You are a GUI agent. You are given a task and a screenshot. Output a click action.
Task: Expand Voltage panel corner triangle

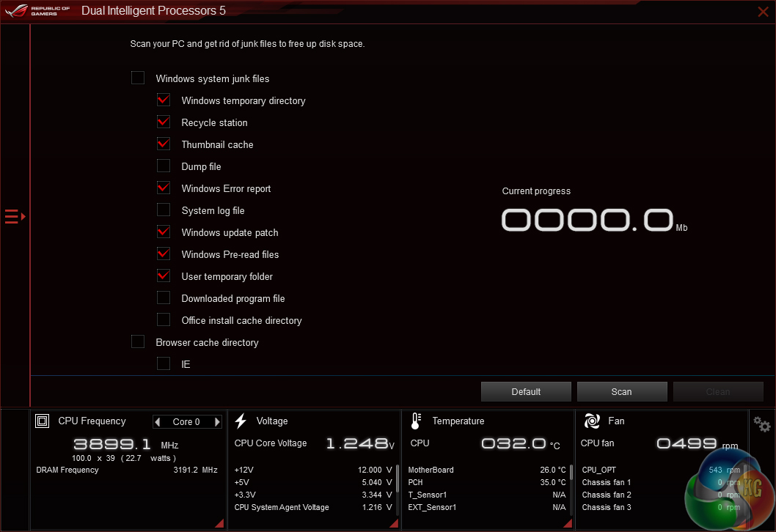click(x=394, y=524)
